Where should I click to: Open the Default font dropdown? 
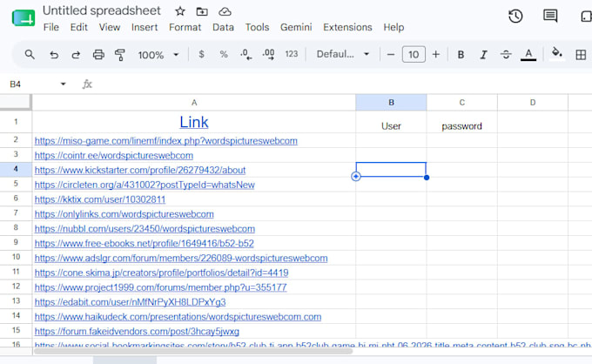[343, 54]
